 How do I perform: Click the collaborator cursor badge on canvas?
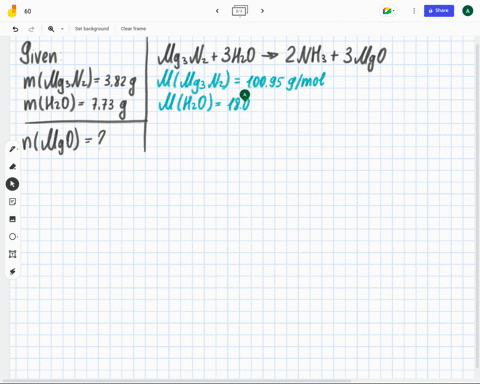[x=245, y=95]
